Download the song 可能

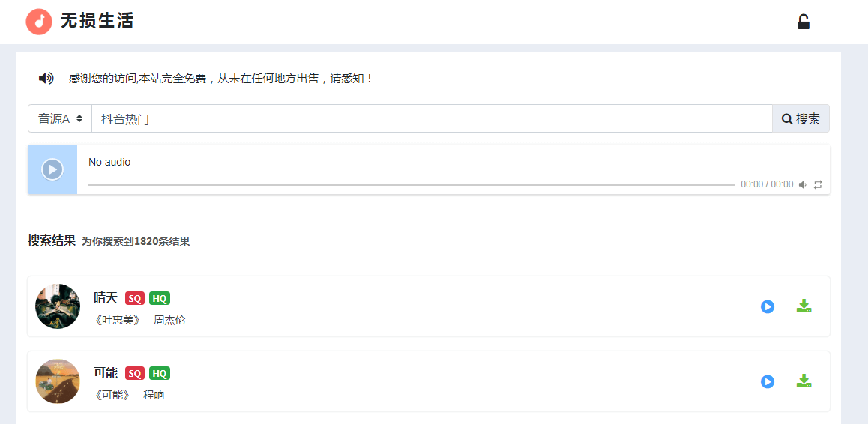click(x=804, y=381)
